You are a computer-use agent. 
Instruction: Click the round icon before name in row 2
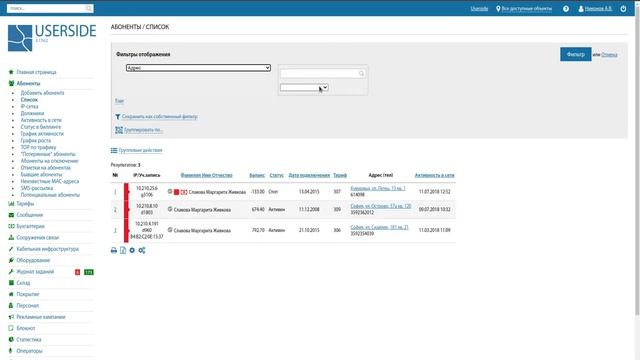coord(170,209)
